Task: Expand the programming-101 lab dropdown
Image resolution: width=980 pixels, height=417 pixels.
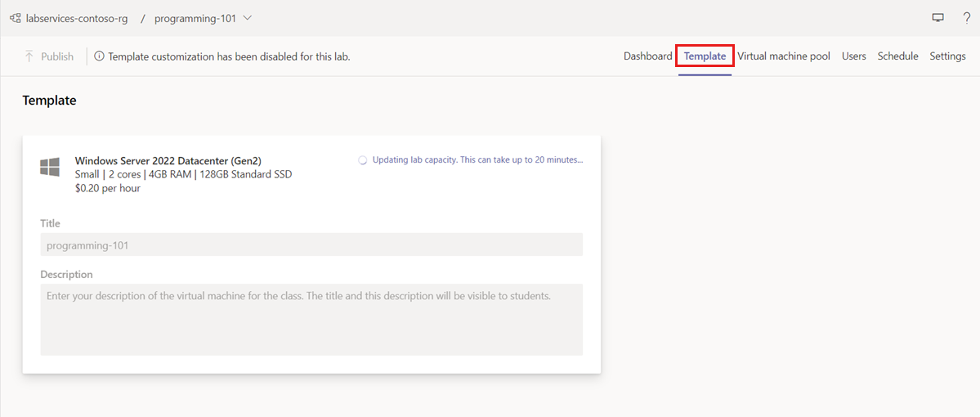Action: pos(204,18)
